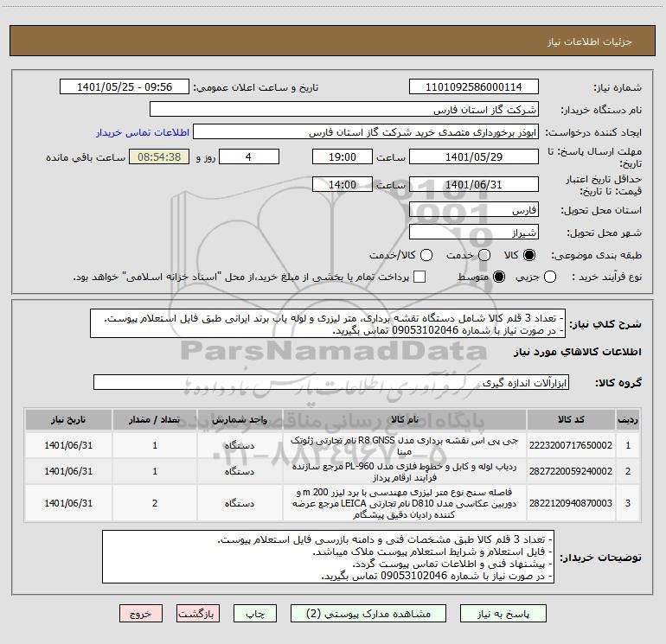Viewport: 666px width, 644px height.
Task: Click the شهر محل تحویل field
Action: [x=474, y=233]
